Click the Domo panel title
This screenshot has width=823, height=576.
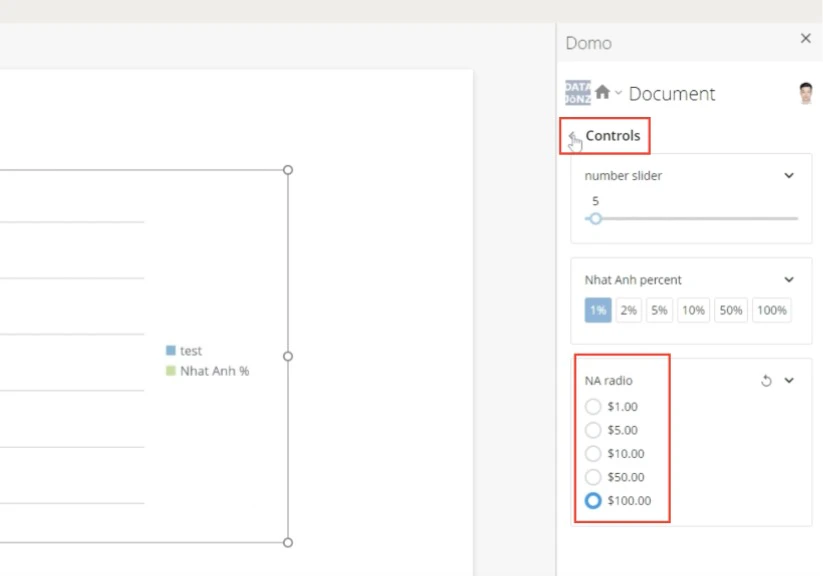pyautogui.click(x=588, y=43)
